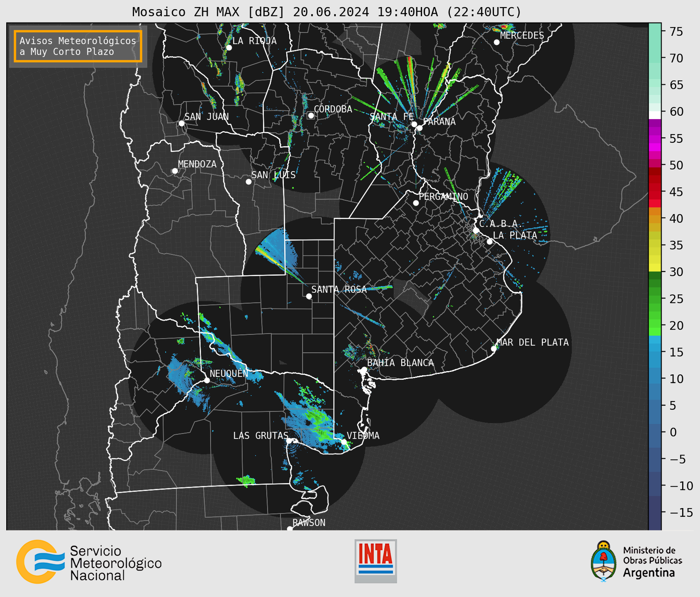Click the MAR DEL PLATA city marker dot
Viewport: 700px width, 597px height.
point(493,349)
